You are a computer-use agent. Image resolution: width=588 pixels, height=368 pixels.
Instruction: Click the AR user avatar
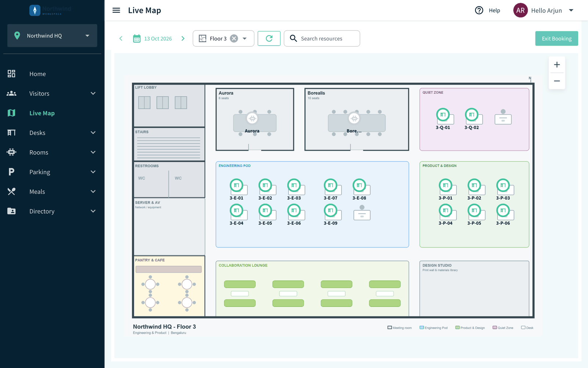520,10
